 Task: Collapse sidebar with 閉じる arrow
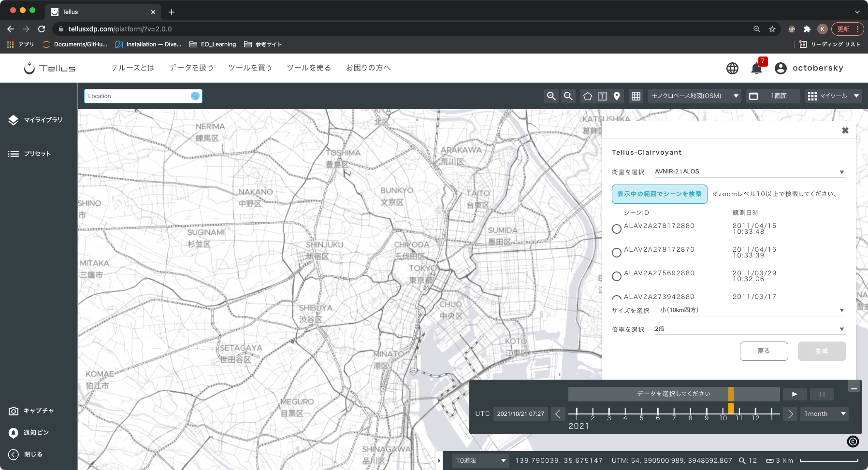point(14,455)
